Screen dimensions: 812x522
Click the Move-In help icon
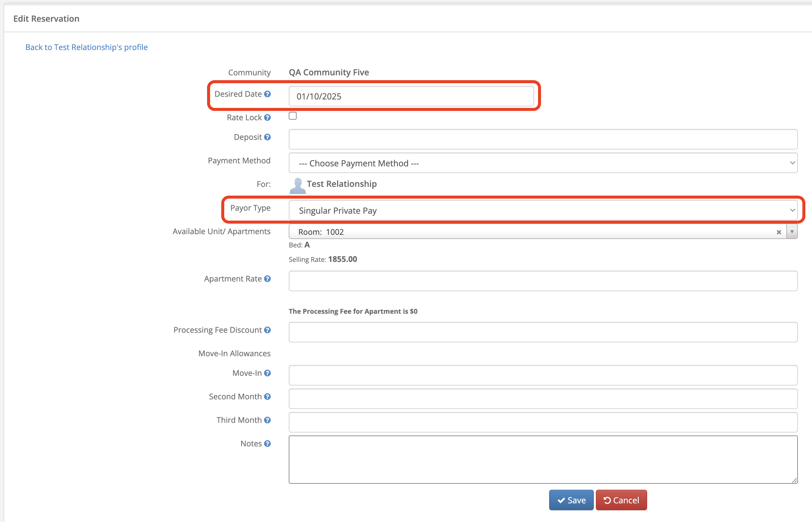(x=267, y=373)
